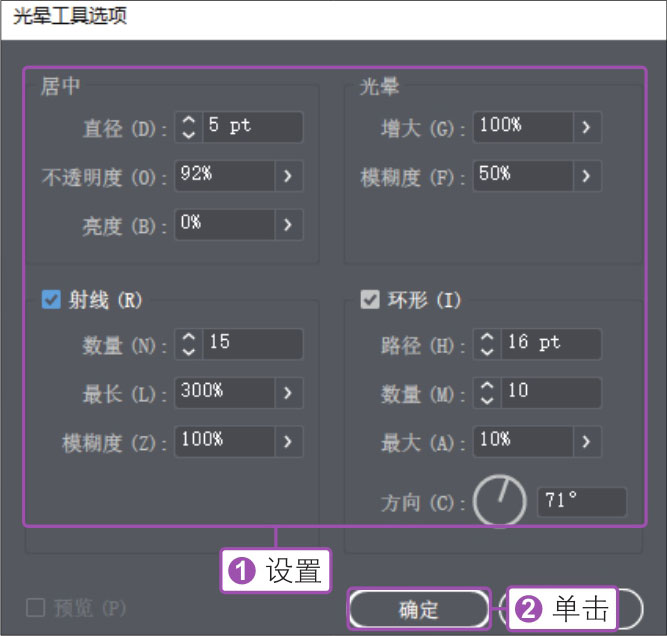The height and width of the screenshot is (636, 667).
Task: Click the 方向 angle dial
Action: point(499,500)
